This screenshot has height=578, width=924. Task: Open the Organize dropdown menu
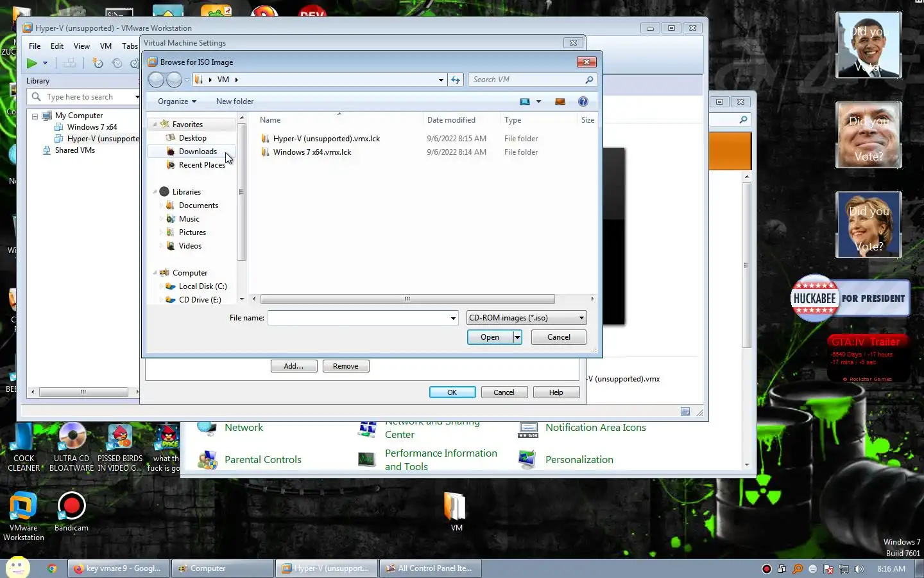pyautogui.click(x=177, y=101)
